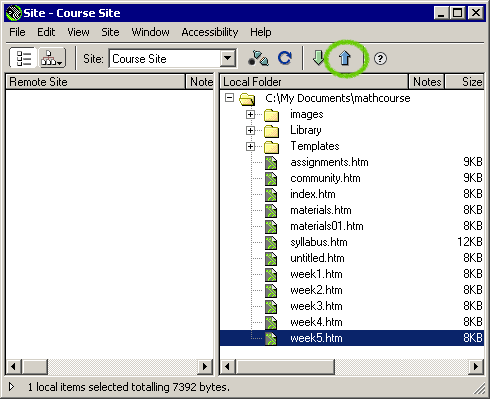Collapse the mathcourse root folder
Image resolution: width=490 pixels, height=399 pixels.
(229, 98)
